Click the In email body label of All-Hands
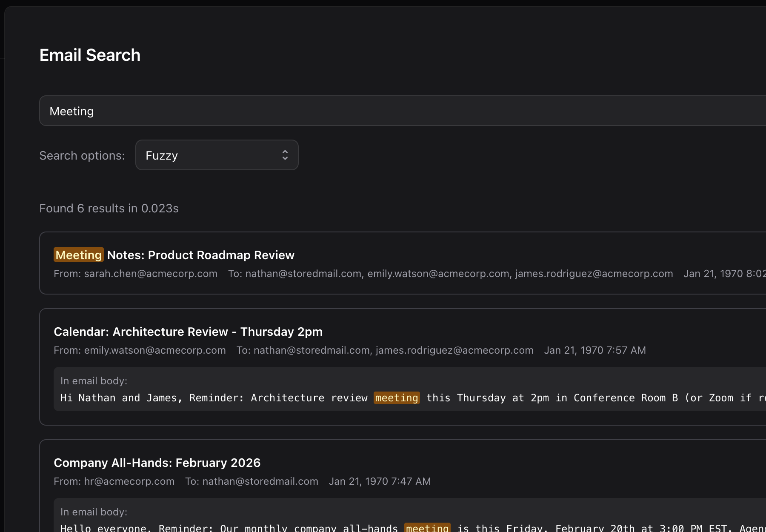 (x=94, y=512)
